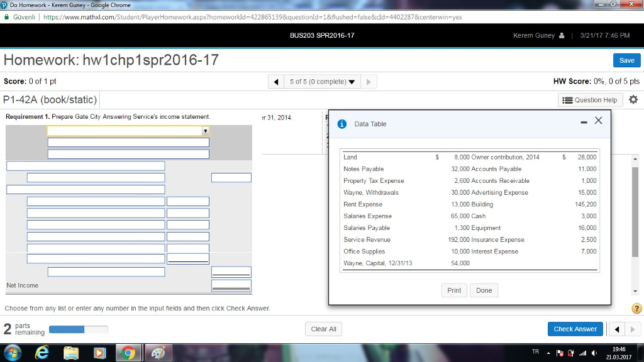This screenshot has width=644, height=362.
Task: Open the question selector '5 of 5' dropdown
Action: pyautogui.click(x=323, y=82)
